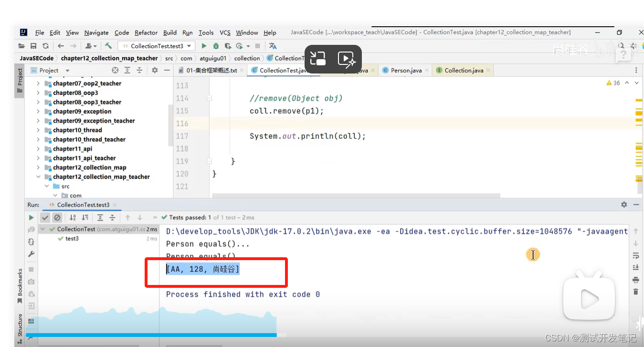The width and height of the screenshot is (644, 347).
Task: Click the translate icon in the main toolbar
Action: [273, 46]
